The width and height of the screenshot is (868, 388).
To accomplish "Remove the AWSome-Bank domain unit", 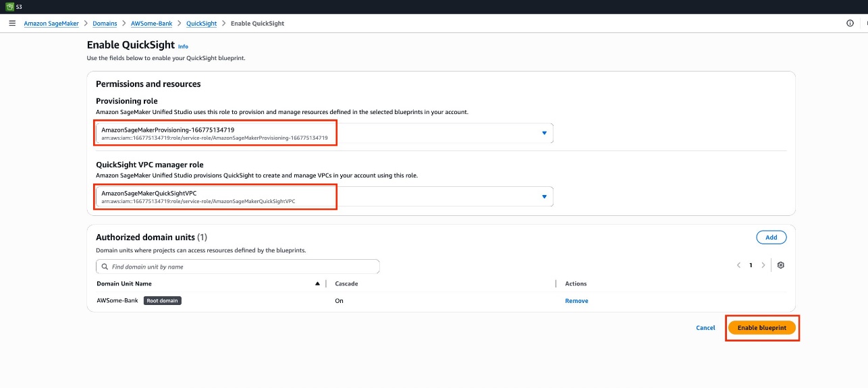I will 576,301.
